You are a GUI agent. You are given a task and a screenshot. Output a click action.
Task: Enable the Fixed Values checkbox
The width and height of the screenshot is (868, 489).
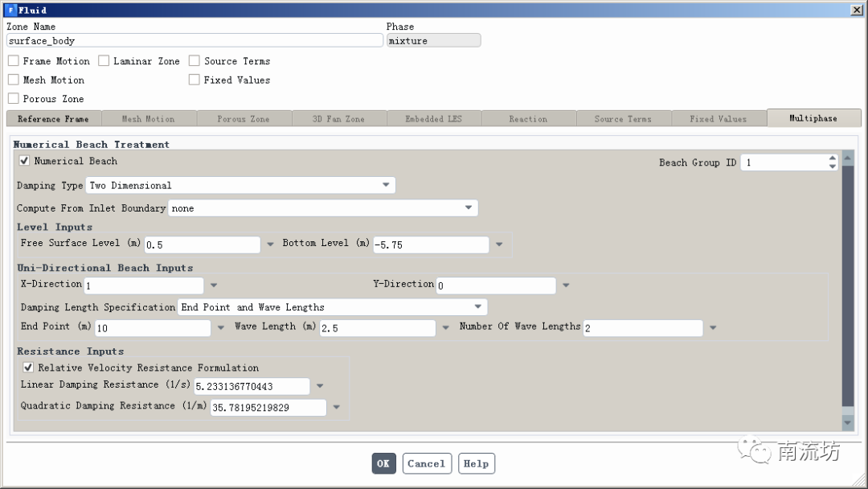click(194, 80)
